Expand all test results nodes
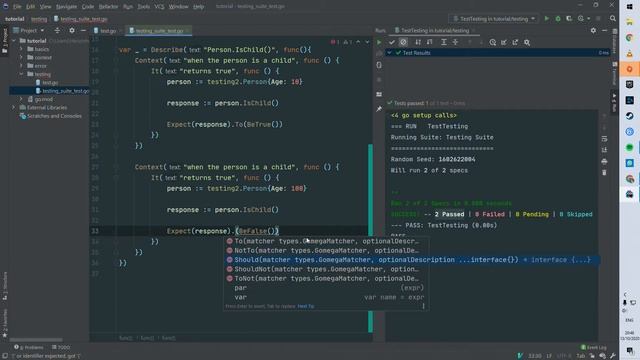The height and width of the screenshot is (360, 640). 444,42
